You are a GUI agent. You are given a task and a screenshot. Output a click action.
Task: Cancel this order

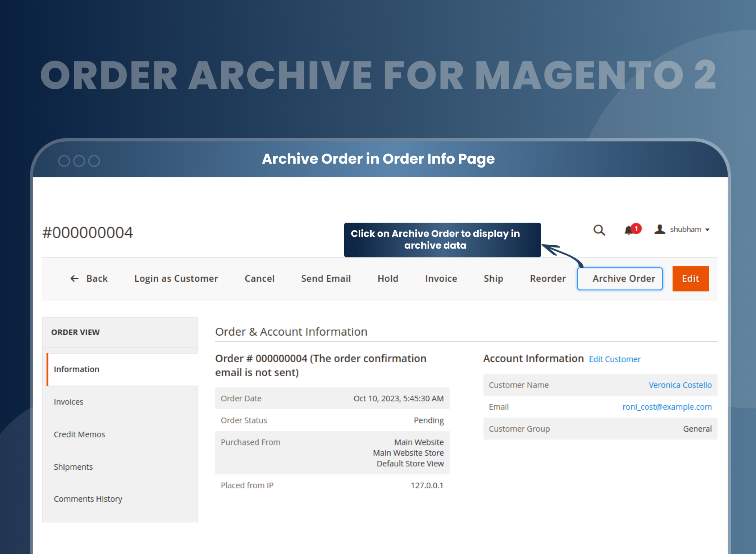[259, 279]
